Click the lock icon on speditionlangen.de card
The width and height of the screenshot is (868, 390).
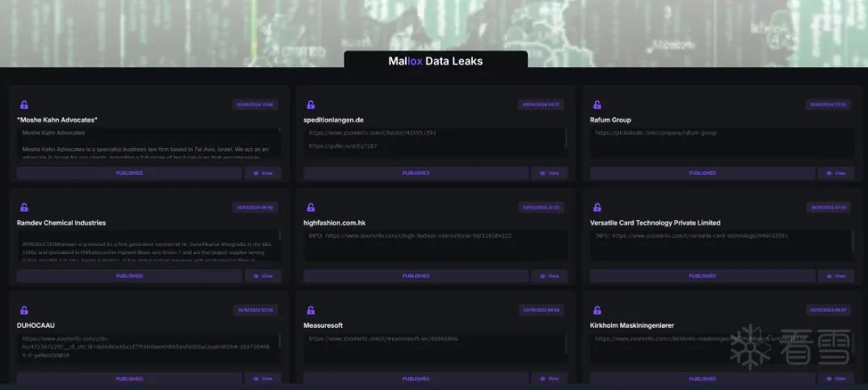click(310, 104)
